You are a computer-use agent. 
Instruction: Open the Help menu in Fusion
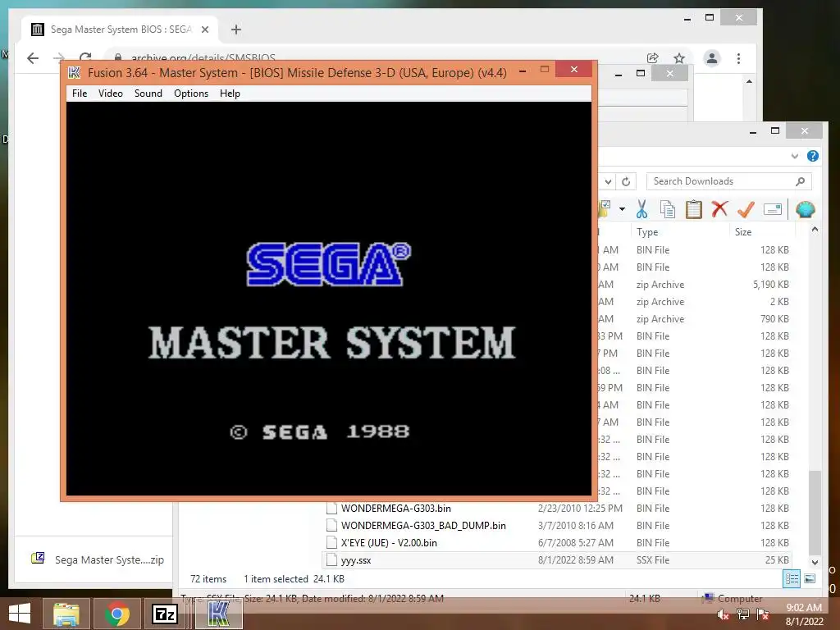coord(230,94)
